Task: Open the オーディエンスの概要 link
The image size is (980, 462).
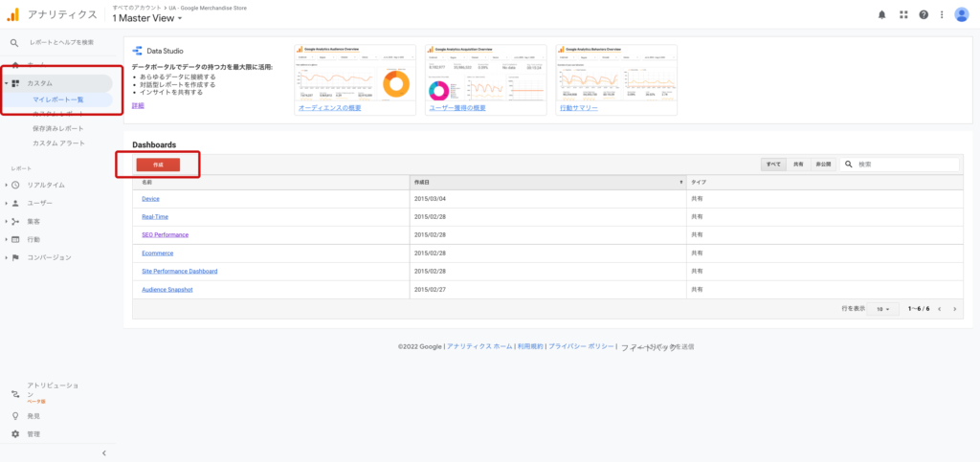Action: pos(329,108)
